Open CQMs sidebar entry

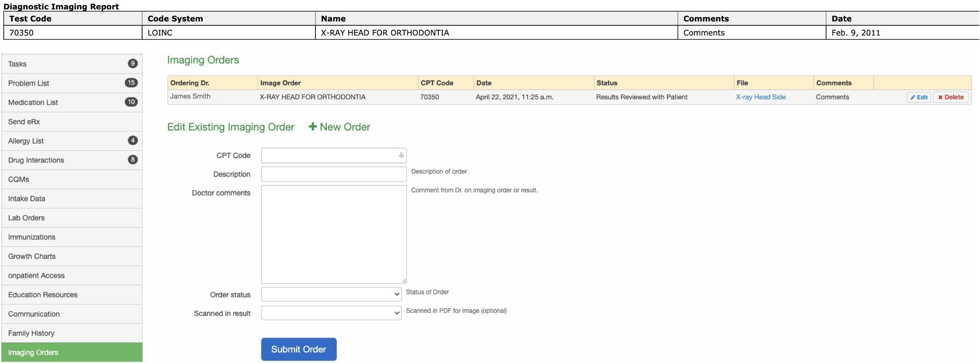(72, 179)
